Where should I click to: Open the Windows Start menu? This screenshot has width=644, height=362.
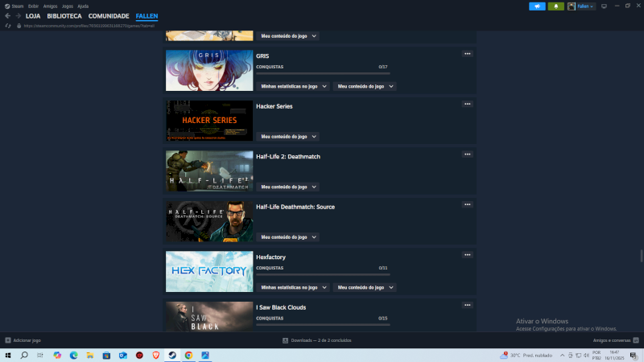point(8,355)
